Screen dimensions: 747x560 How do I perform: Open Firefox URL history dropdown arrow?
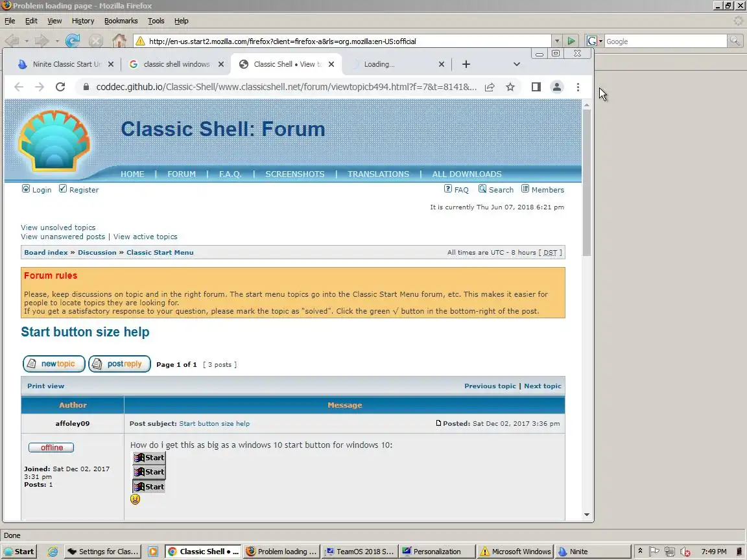pos(556,41)
